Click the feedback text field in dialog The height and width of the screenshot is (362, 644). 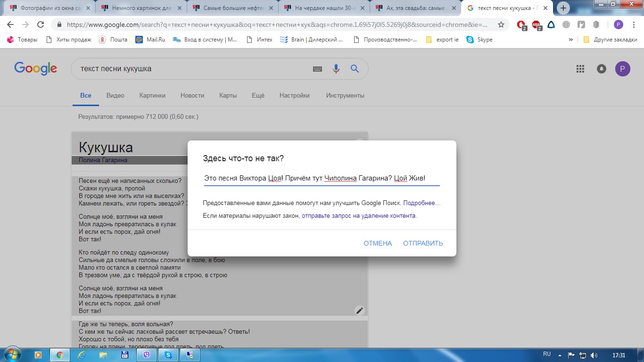coord(322,179)
